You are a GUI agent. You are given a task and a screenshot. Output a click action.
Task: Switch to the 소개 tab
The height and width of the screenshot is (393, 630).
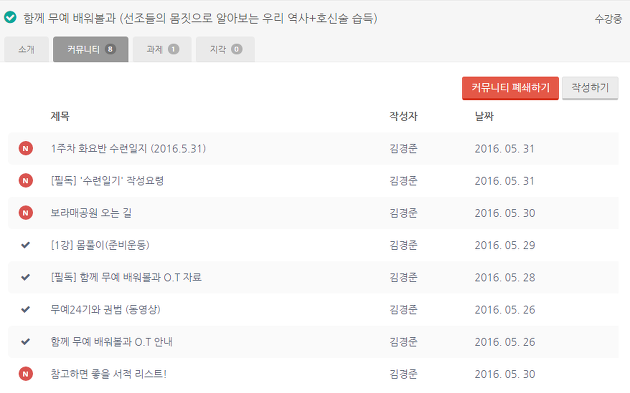click(x=27, y=49)
